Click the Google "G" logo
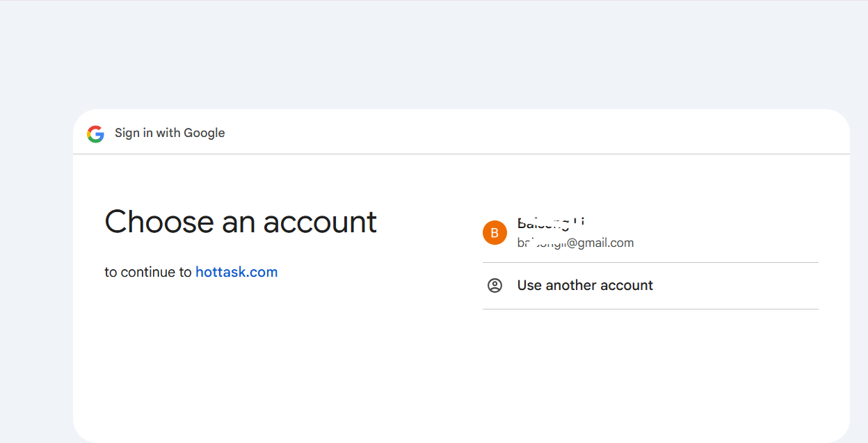The height and width of the screenshot is (443, 868). point(95,134)
